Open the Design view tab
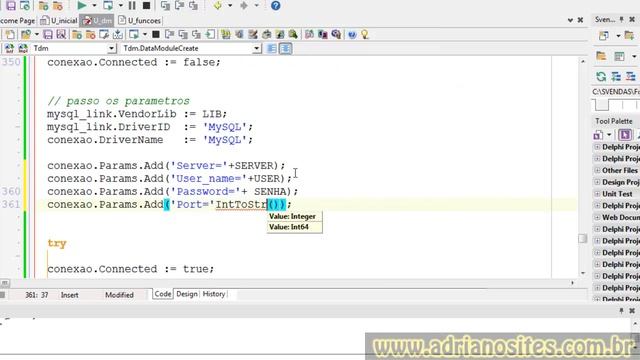The height and width of the screenshot is (360, 640). (x=187, y=294)
